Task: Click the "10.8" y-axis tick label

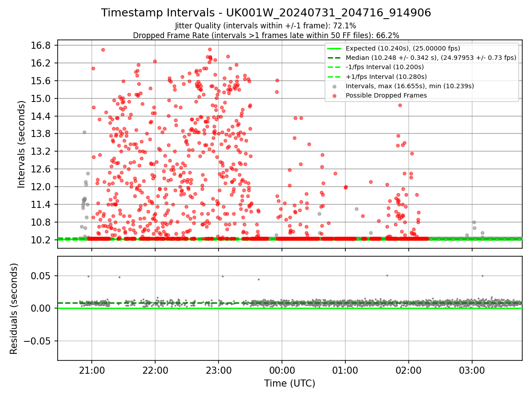Action: [x=41, y=222]
